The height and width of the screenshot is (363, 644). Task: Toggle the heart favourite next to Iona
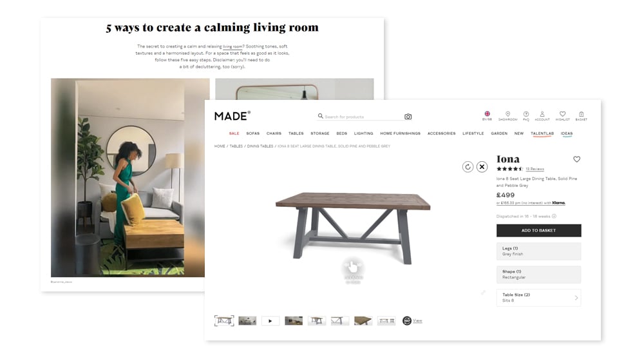tap(576, 159)
